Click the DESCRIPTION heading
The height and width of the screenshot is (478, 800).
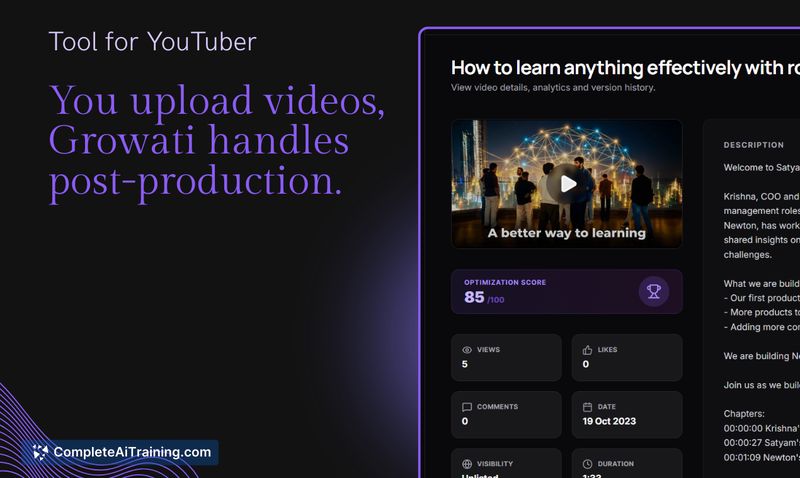754,145
